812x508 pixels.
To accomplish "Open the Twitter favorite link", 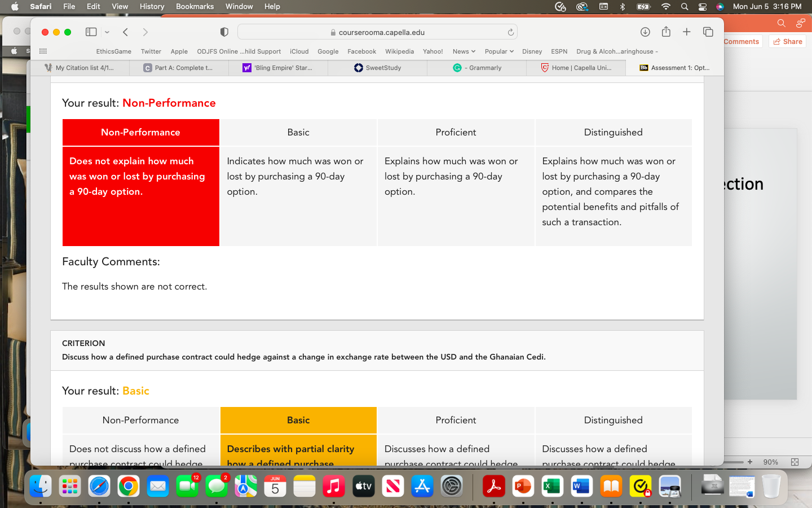I will [x=151, y=51].
